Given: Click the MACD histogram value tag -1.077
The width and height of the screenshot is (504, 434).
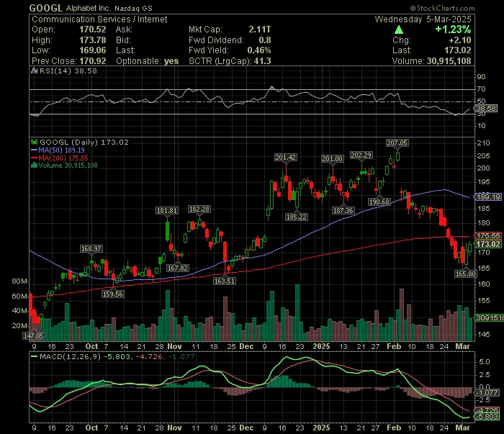Looking at the screenshot, I should [487, 392].
